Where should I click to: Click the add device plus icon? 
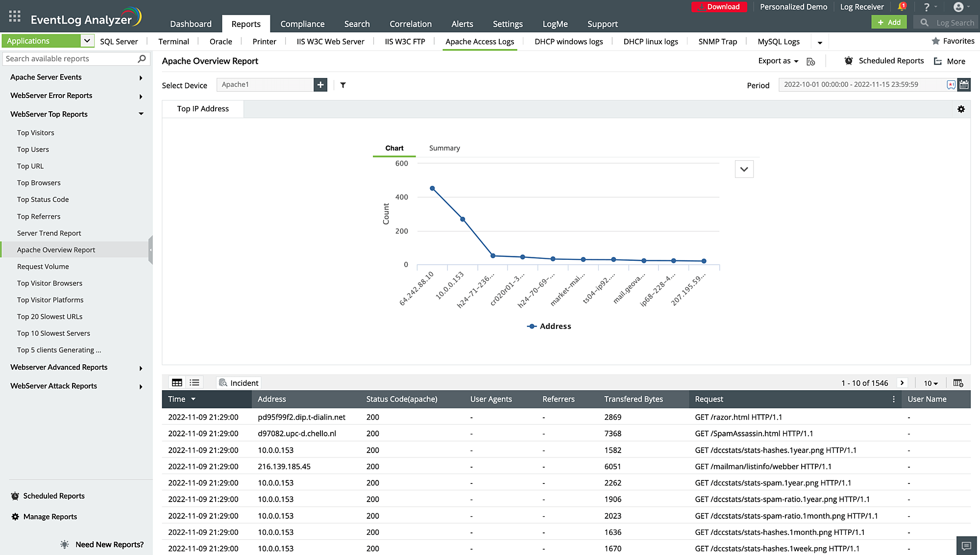pos(320,84)
